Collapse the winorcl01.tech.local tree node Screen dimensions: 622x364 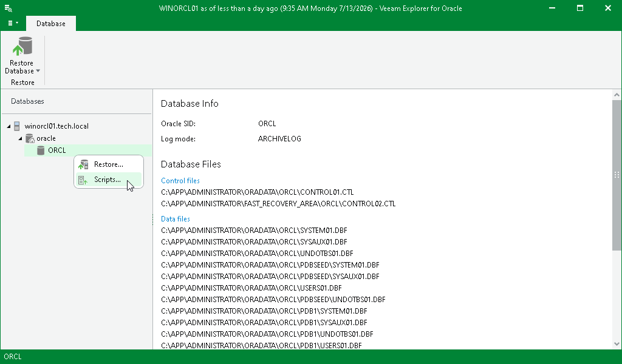pyautogui.click(x=9, y=126)
